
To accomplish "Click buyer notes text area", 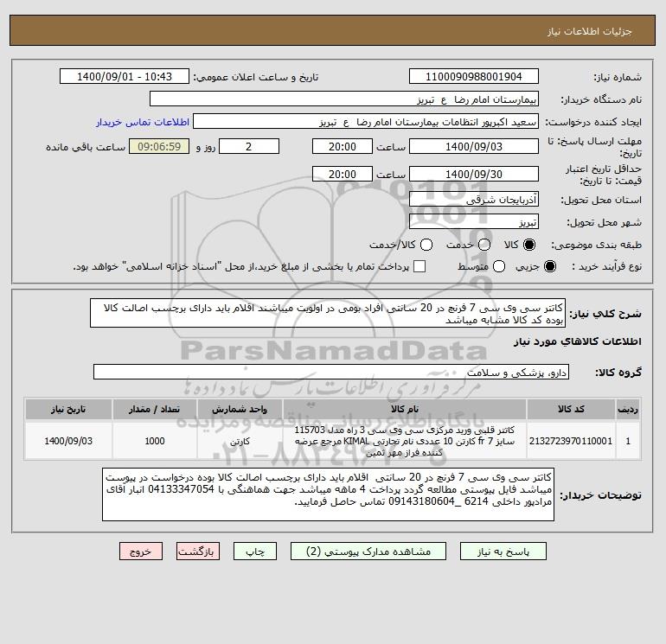I will pyautogui.click(x=328, y=494).
